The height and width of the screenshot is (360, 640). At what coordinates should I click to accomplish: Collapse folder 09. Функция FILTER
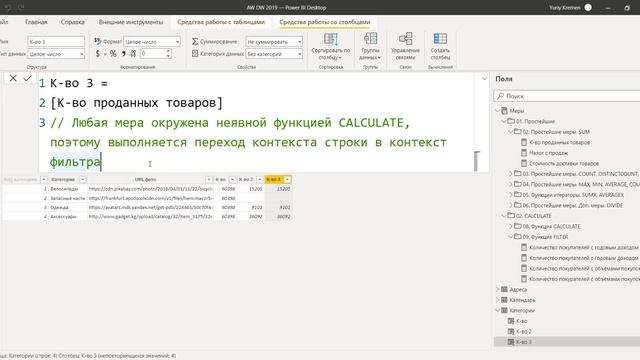click(x=511, y=237)
